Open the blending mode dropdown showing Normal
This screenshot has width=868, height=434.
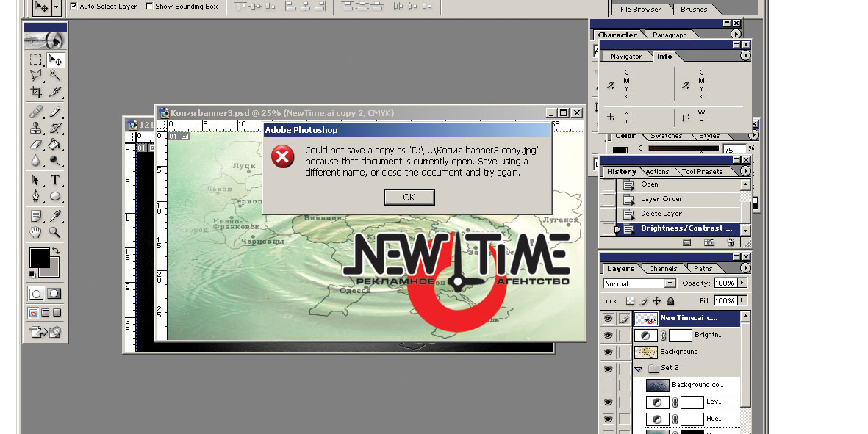tap(639, 283)
